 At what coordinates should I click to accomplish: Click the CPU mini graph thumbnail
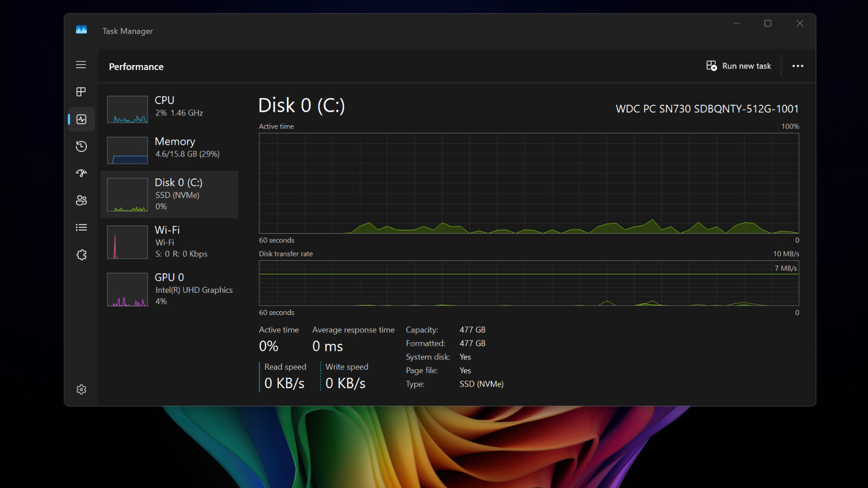[x=127, y=109]
